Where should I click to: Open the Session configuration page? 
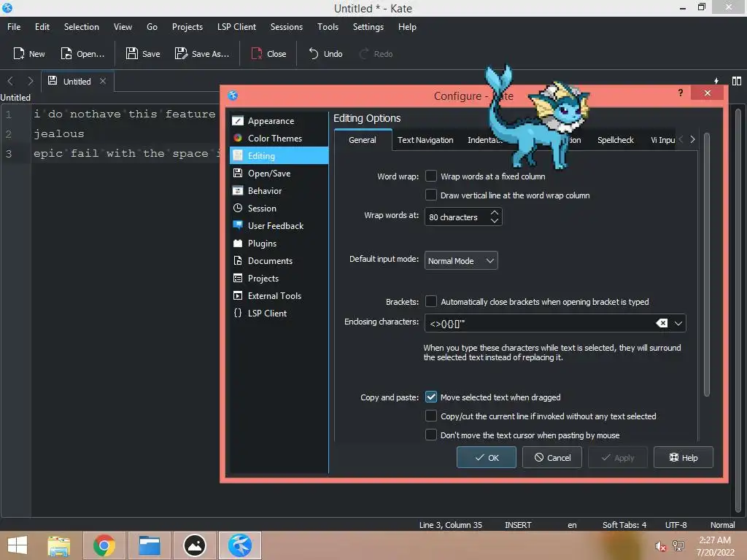pos(279,208)
